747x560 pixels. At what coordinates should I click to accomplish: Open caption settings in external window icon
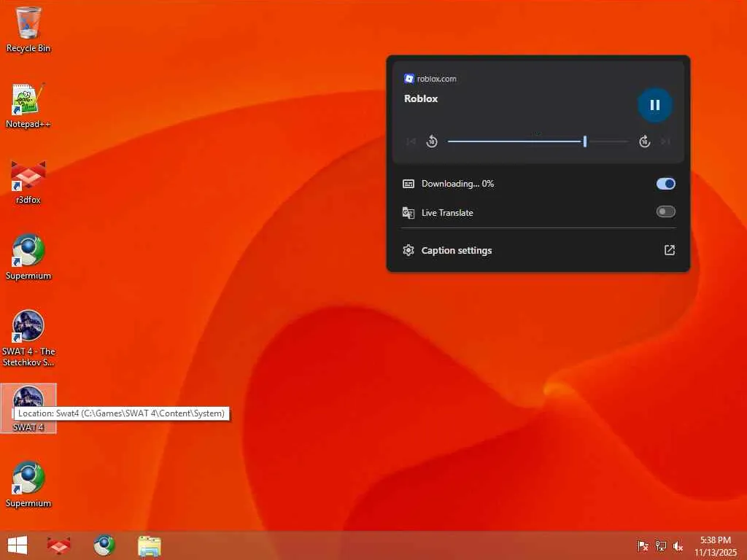click(670, 251)
